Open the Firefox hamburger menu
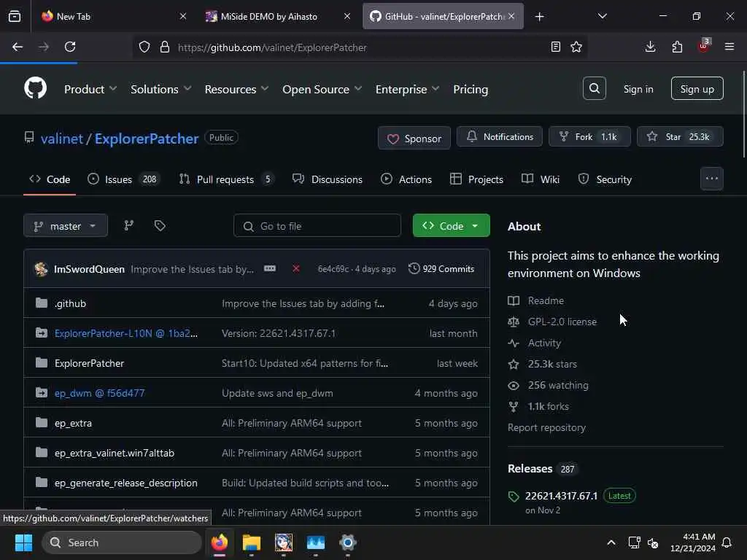Screen dimensions: 747x560 tap(729, 47)
